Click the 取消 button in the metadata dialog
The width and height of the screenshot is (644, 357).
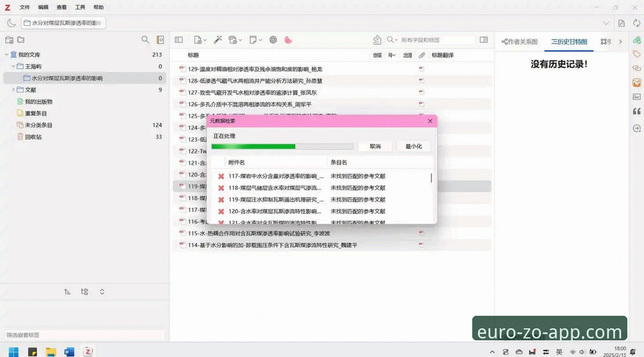375,146
